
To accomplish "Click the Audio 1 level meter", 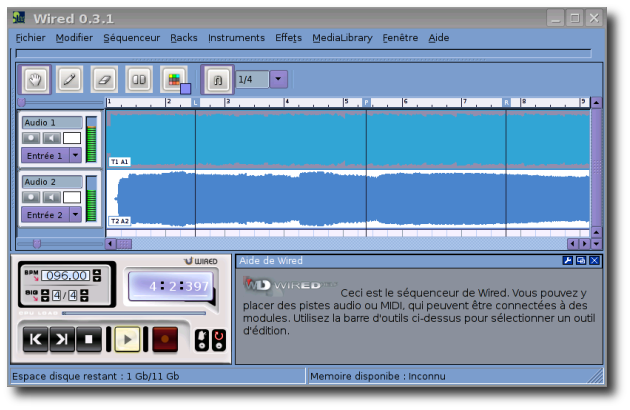I will click(91, 139).
